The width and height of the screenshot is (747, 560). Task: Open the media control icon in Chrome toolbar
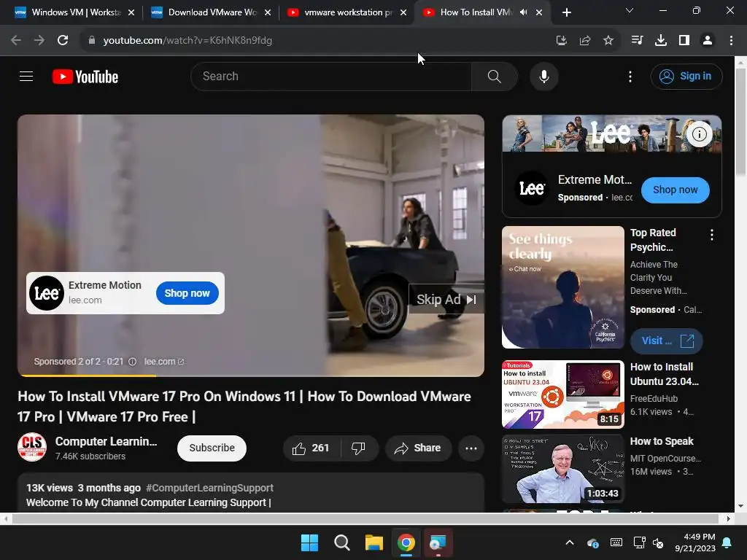[x=637, y=41]
